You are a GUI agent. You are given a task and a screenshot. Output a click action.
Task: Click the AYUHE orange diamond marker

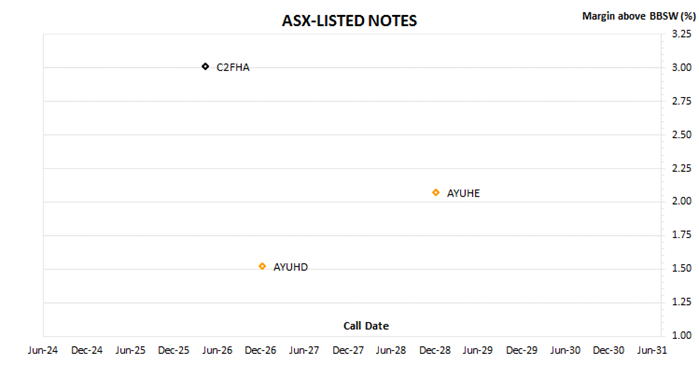point(436,193)
